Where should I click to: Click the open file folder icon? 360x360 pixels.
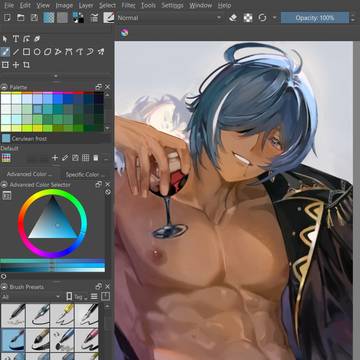point(21,18)
